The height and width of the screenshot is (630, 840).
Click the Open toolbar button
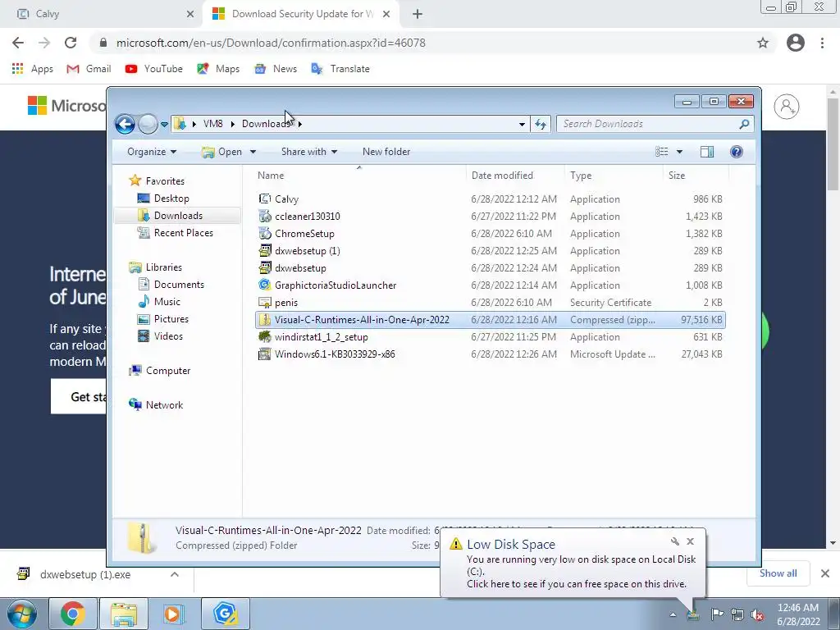[x=221, y=152]
